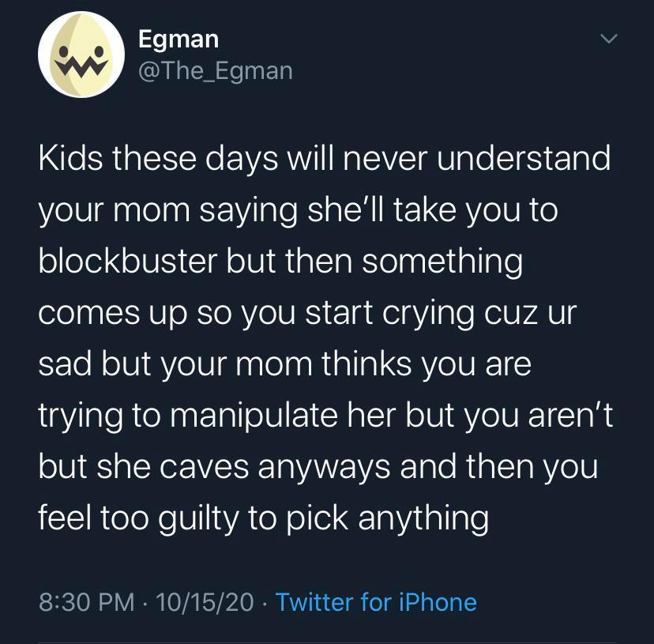Open the tweet options chevron menu
This screenshot has width=654, height=644.
tap(607, 39)
